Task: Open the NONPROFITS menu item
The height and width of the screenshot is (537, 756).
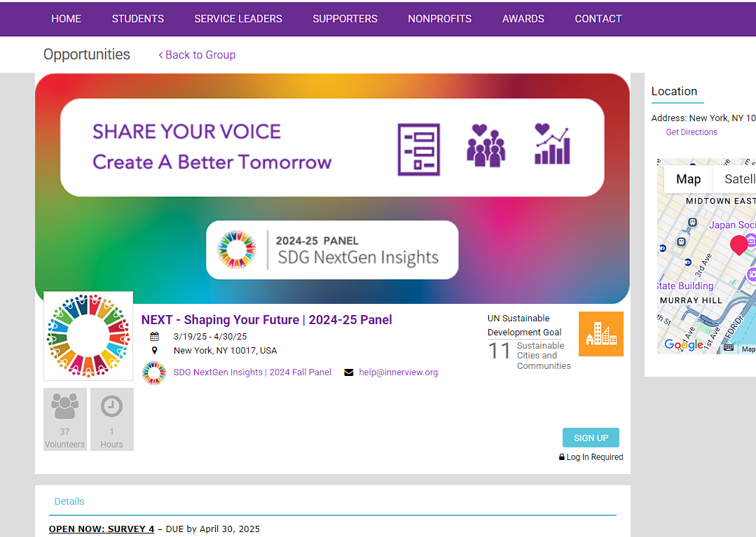Action: click(x=440, y=19)
